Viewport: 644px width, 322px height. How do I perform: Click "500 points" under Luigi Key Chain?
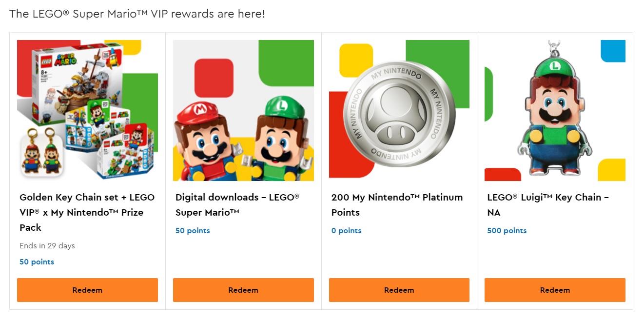click(507, 230)
